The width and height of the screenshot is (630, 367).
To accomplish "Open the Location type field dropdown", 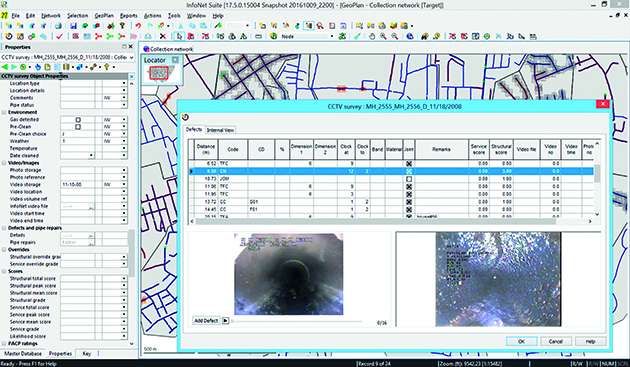I will [124, 83].
